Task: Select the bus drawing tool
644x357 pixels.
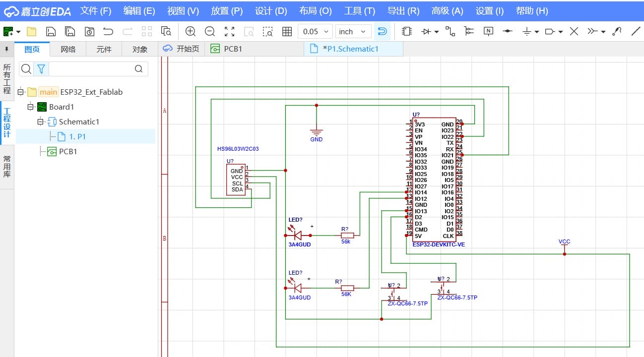Action: pos(469,32)
